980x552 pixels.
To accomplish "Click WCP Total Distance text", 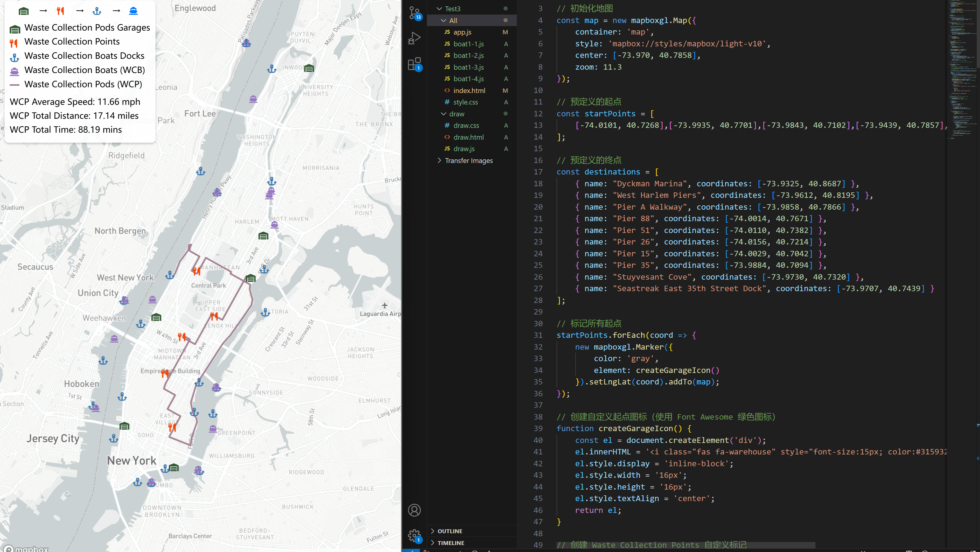I will (x=74, y=115).
